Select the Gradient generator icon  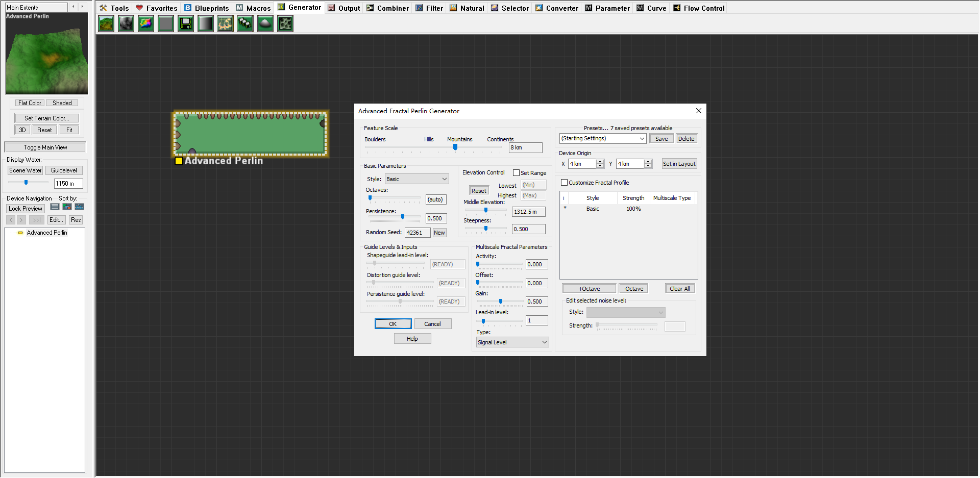point(206,23)
